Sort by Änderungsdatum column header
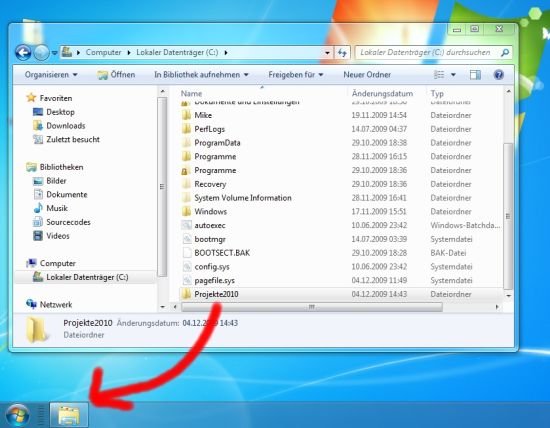 (x=382, y=94)
